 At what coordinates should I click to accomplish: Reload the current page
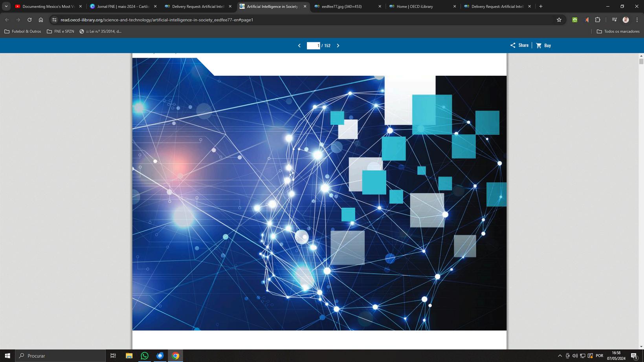pyautogui.click(x=29, y=20)
